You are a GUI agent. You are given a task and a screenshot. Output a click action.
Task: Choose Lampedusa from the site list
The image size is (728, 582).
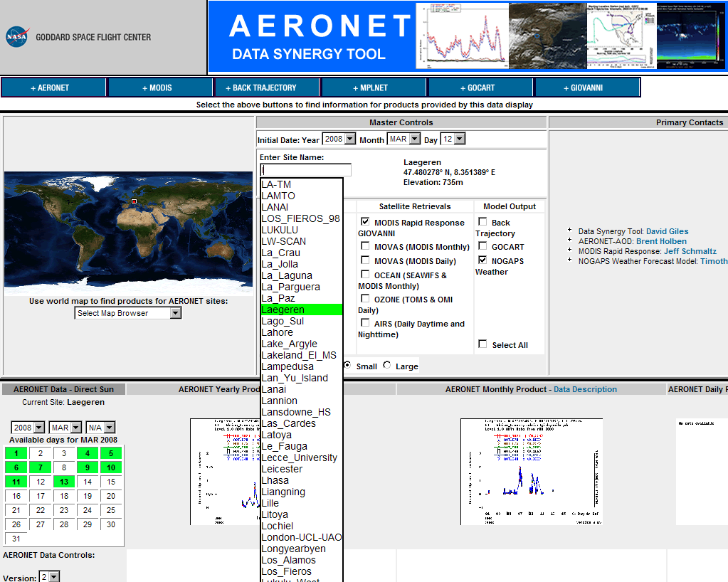(287, 366)
